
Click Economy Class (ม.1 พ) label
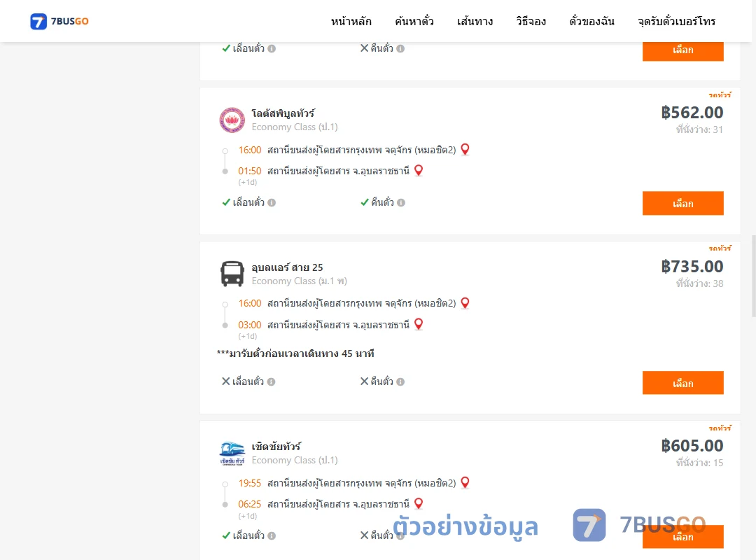click(x=299, y=281)
